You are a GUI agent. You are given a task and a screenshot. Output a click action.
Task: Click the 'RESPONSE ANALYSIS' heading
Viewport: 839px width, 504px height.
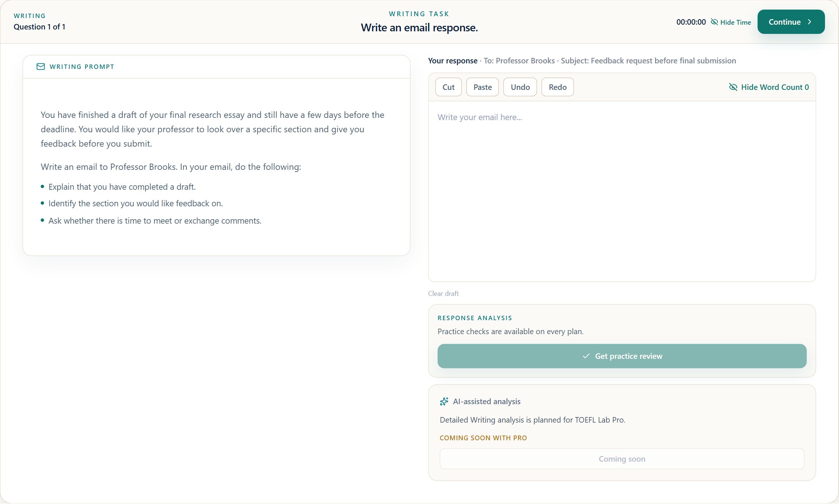pos(475,318)
